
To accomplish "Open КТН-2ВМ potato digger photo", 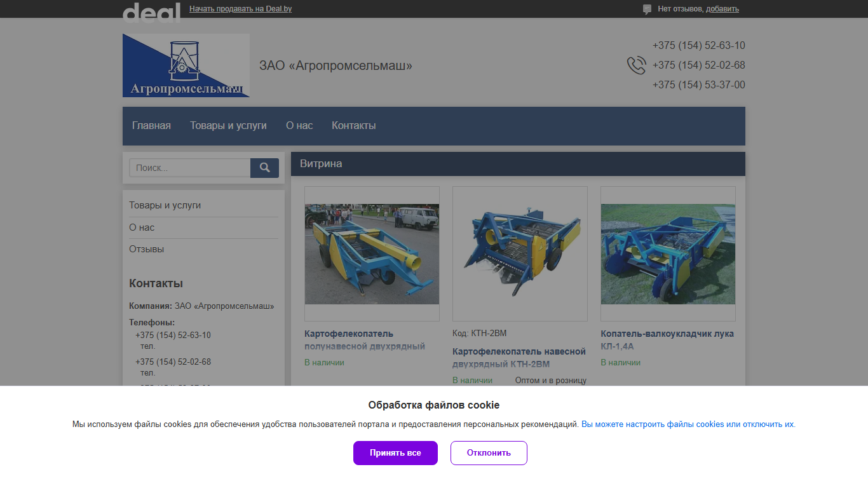I will click(x=520, y=254).
